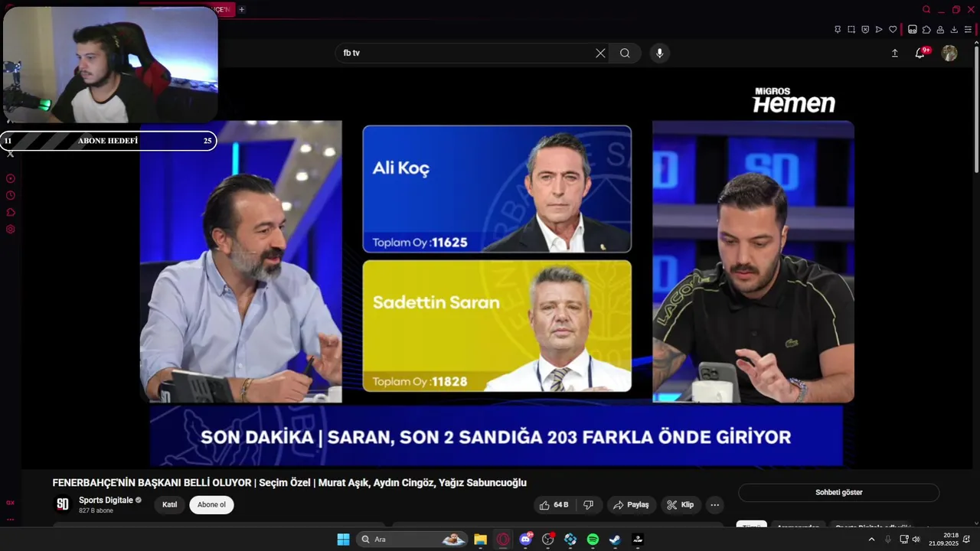Screen dimensions: 980x551
Task: Open the YouTube create/upload icon
Action: tap(894, 53)
